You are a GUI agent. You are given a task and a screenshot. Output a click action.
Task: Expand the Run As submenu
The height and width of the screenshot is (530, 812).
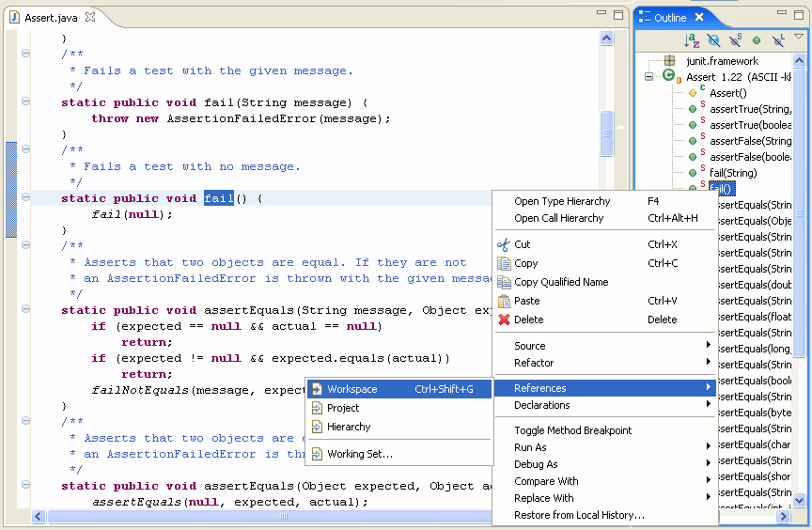pyautogui.click(x=605, y=447)
